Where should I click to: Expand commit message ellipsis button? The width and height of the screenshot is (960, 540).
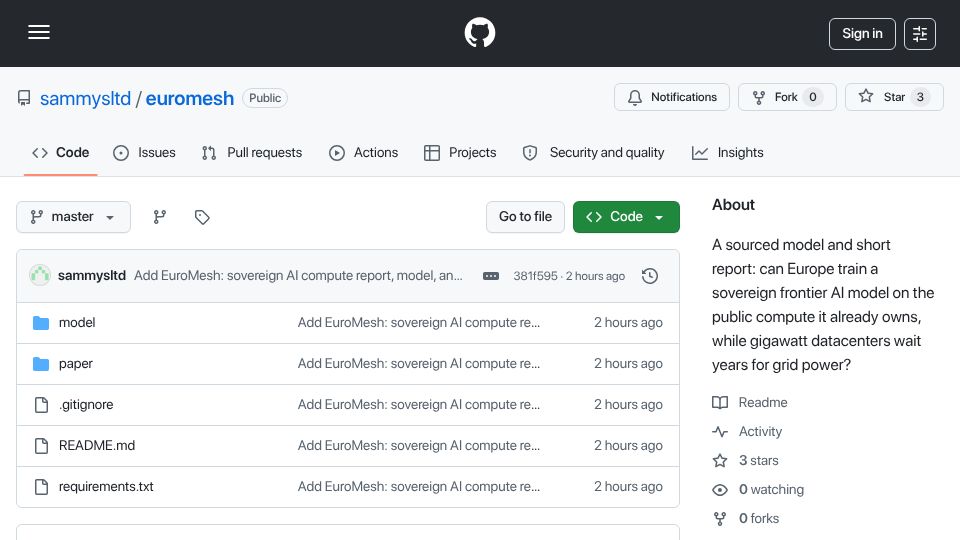pyautogui.click(x=491, y=276)
